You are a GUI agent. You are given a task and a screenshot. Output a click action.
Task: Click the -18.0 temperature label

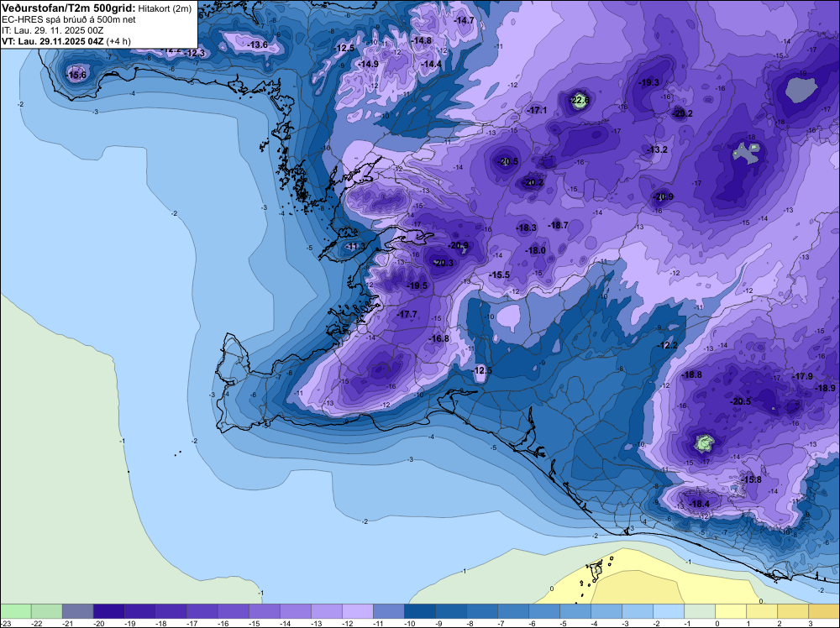[x=535, y=250]
